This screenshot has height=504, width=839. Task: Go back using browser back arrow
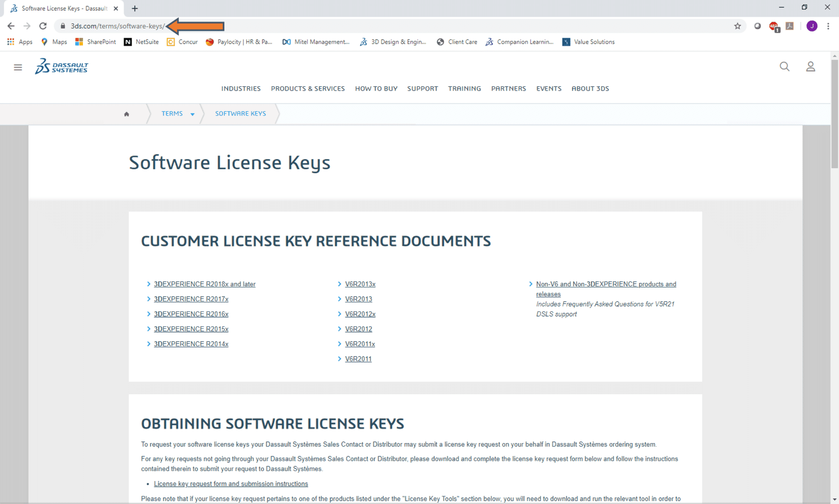pos(11,26)
